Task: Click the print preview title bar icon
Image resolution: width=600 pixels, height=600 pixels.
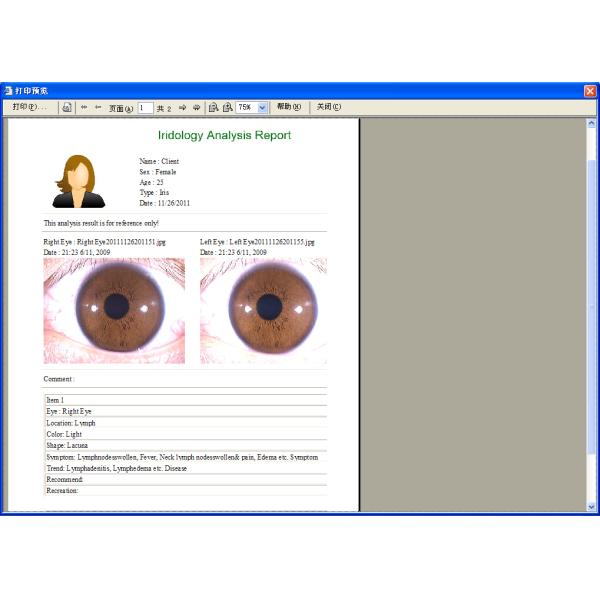Action: (x=8, y=91)
